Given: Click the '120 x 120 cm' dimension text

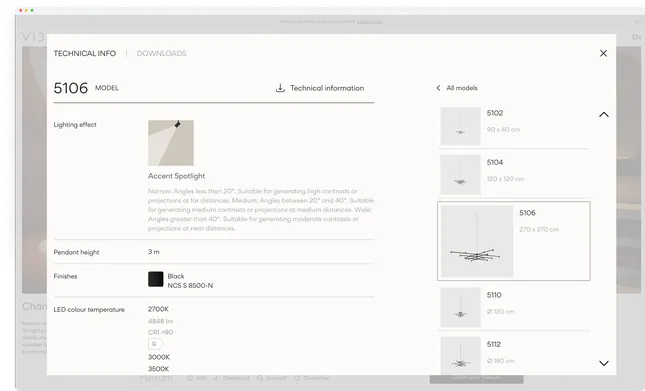Looking at the screenshot, I should pos(506,179).
